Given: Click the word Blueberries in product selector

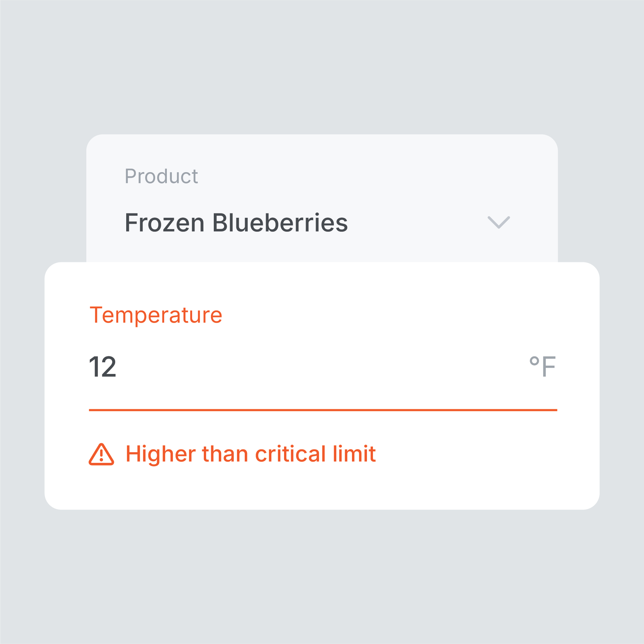Looking at the screenshot, I should 280,223.
